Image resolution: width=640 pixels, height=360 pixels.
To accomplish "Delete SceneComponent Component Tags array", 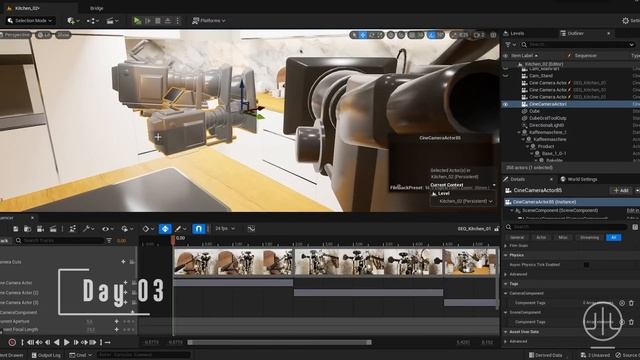I will coord(631,322).
